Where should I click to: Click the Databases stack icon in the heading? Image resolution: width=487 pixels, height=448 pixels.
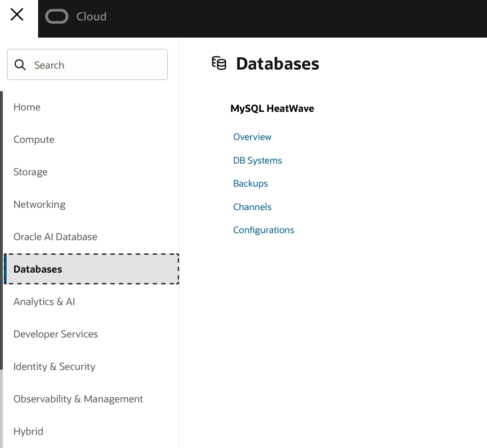219,63
